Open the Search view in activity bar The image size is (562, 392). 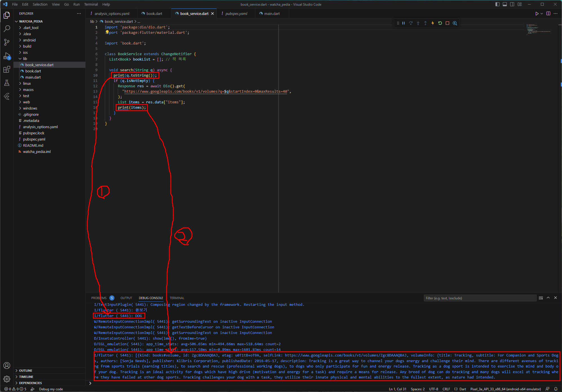click(x=7, y=28)
